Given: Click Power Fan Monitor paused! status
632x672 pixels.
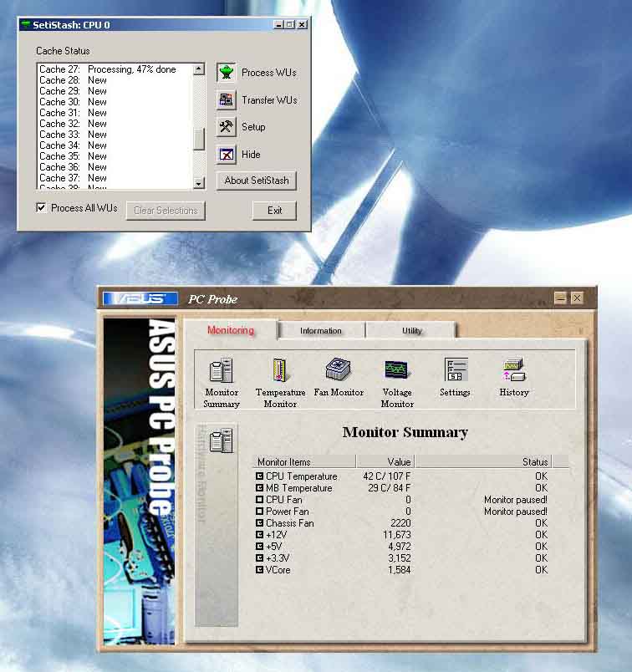Looking at the screenshot, I should point(516,512).
